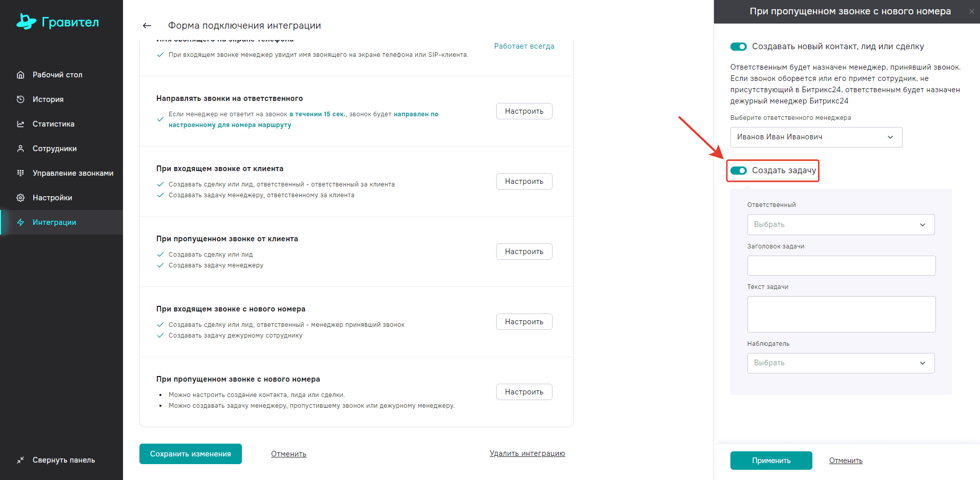This screenshot has height=480, width=980.
Task: Click the Гравител logo icon
Action: pos(26,22)
